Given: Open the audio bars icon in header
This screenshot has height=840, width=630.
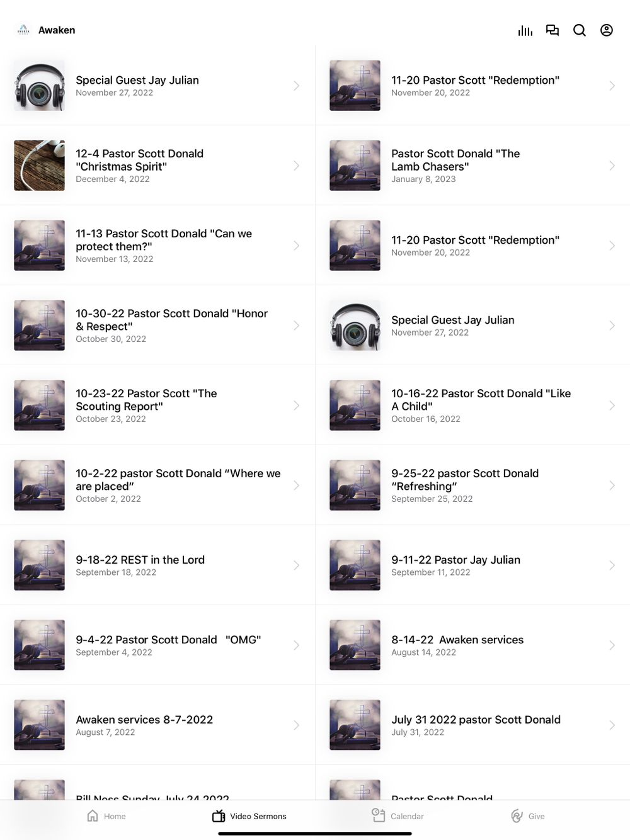Looking at the screenshot, I should (x=525, y=30).
